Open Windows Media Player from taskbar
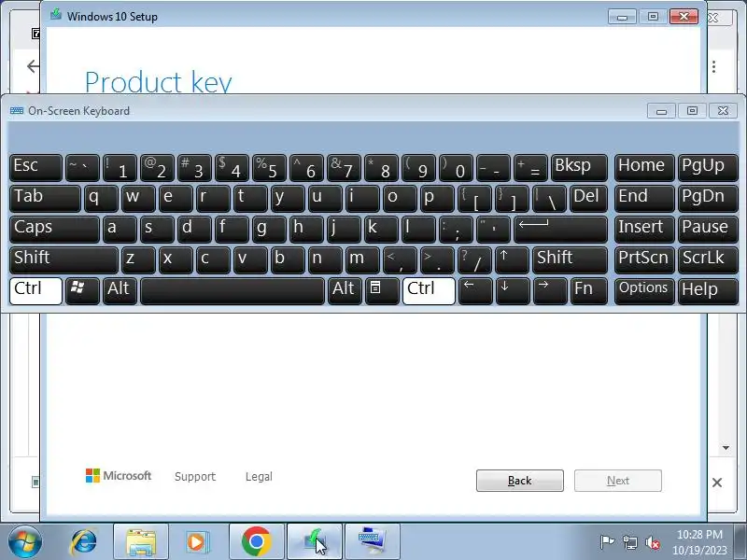747x560 pixels. click(196, 542)
